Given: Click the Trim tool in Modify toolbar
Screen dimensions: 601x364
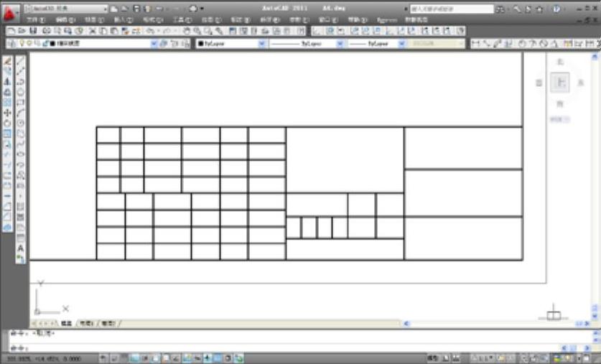Looking at the screenshot, I should click(x=7, y=154).
